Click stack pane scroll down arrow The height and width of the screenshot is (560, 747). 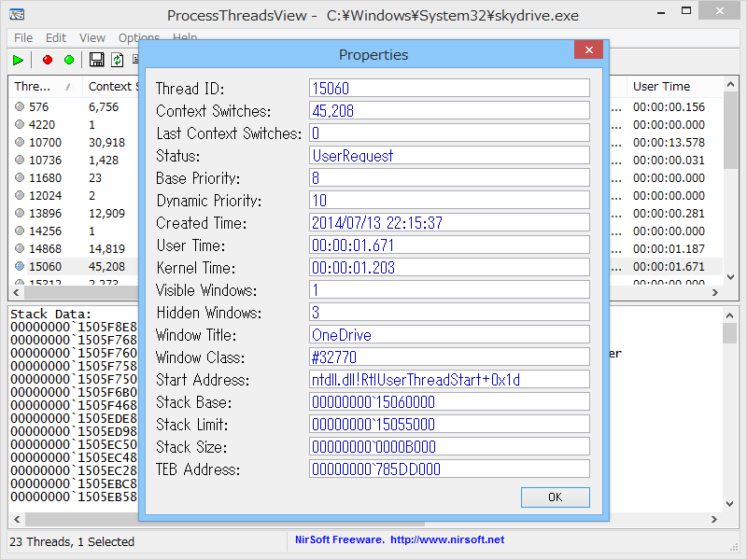coord(729,504)
